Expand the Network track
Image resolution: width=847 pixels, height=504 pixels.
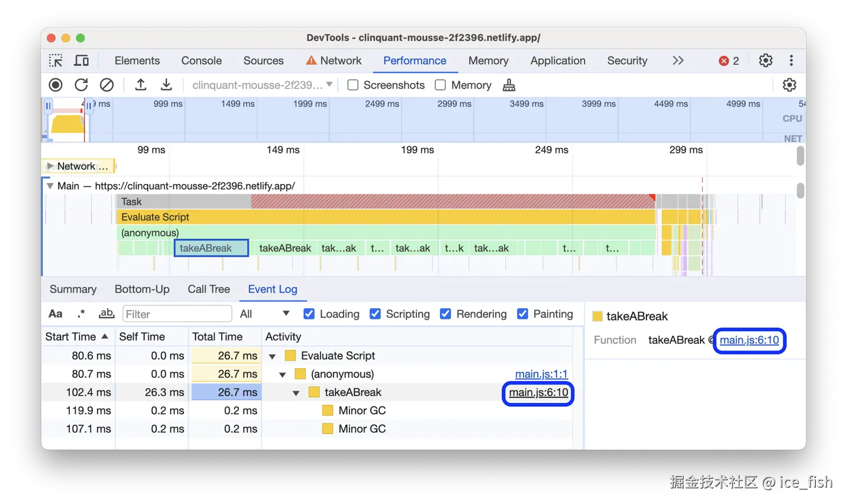[51, 166]
